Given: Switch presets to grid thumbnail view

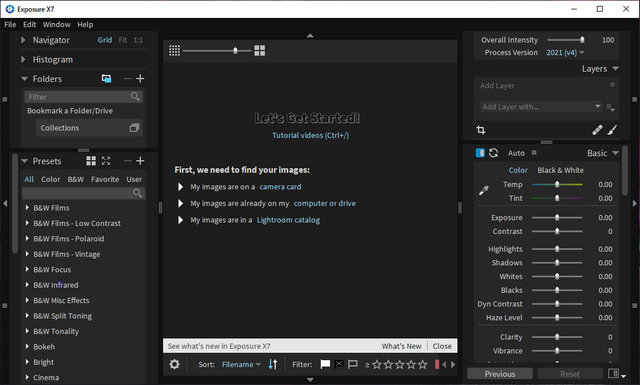Looking at the screenshot, I should tap(91, 161).
